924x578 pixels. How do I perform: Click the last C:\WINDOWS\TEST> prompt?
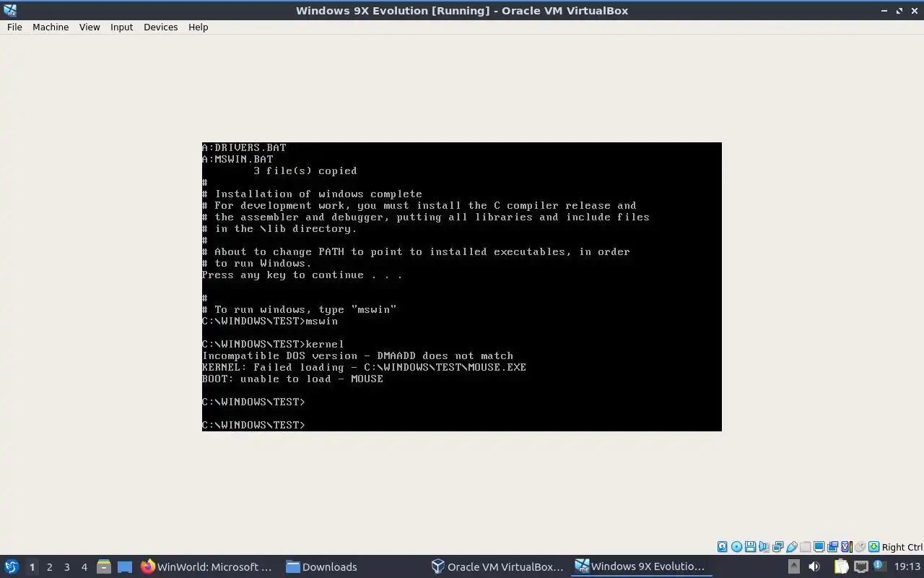pyautogui.click(x=253, y=425)
